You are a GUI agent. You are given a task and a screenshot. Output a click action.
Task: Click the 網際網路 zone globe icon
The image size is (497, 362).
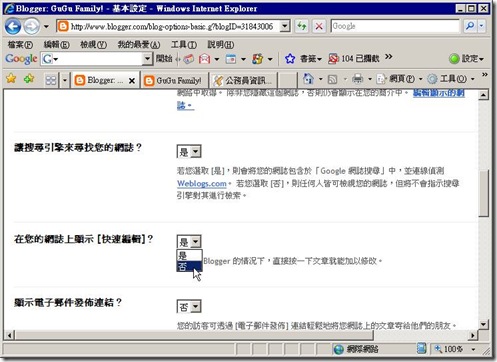click(338, 349)
